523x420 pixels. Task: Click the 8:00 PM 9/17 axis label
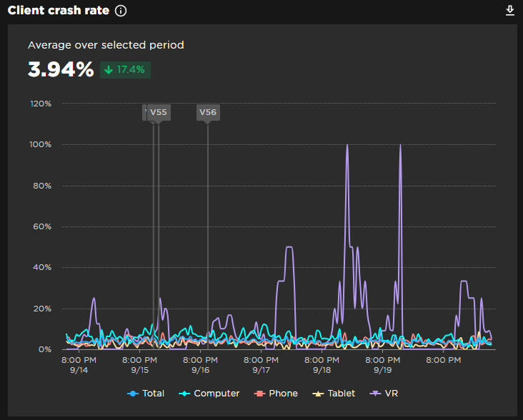pos(261,365)
